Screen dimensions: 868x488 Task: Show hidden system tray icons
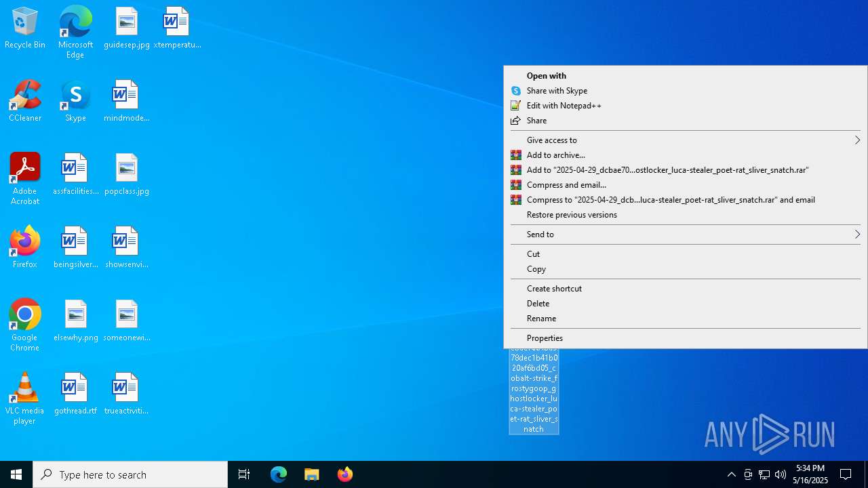[x=731, y=474]
